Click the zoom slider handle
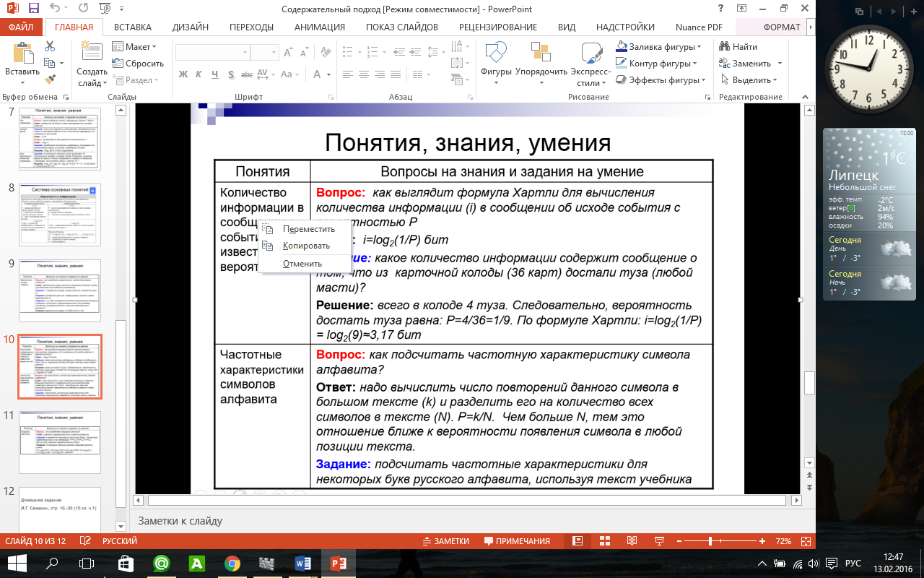Screen dimensions: 924x578 [711, 541]
